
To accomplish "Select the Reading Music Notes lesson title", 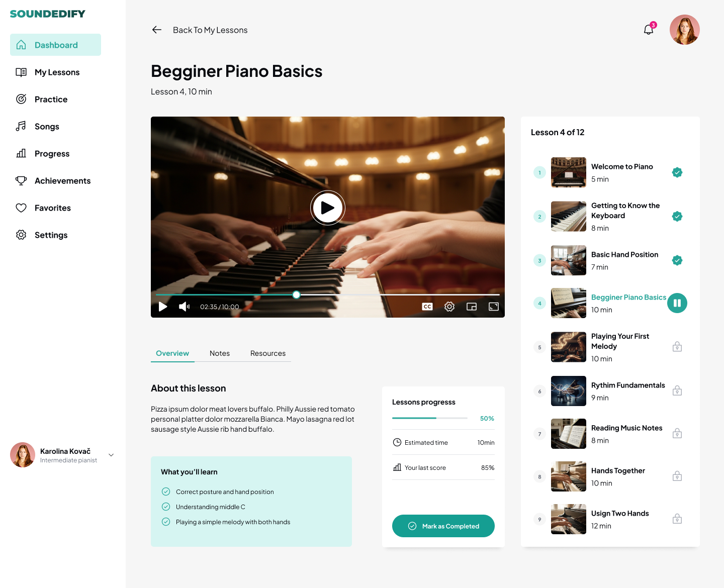I will point(626,428).
